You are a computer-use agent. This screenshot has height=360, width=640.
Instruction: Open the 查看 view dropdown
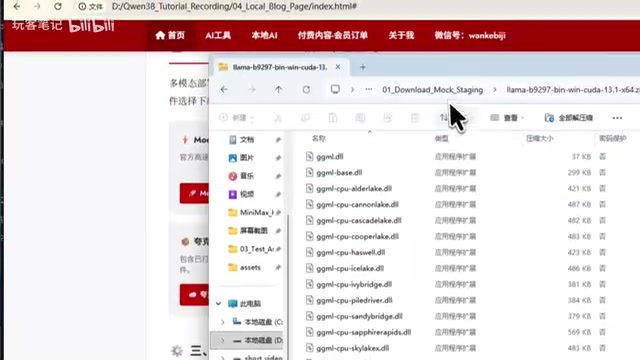tap(507, 118)
